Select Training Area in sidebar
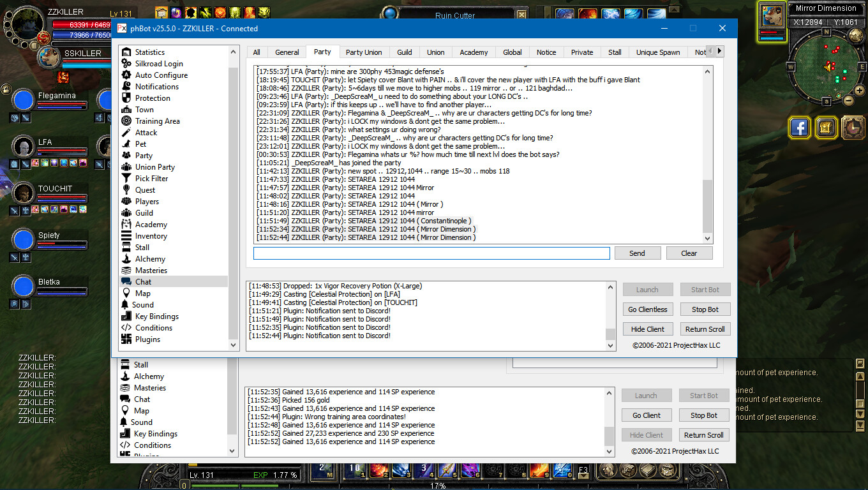Screen dimensions: 868x490 [157, 121]
